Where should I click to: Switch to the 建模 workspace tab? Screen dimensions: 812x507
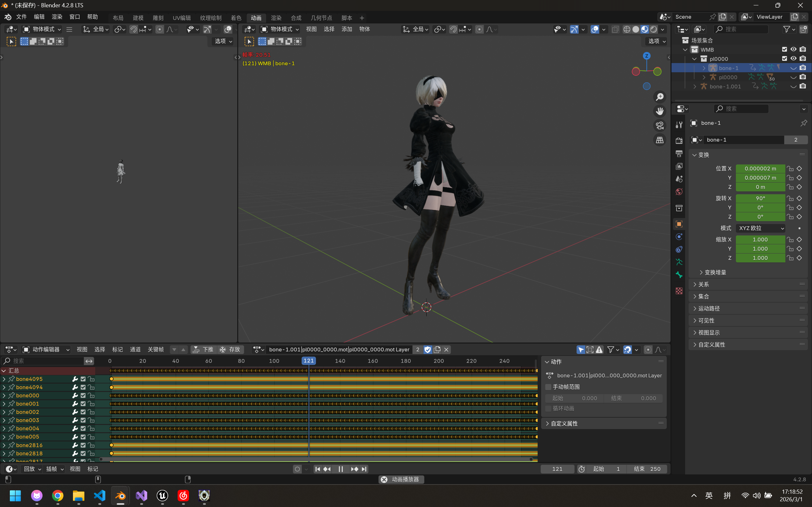pos(138,18)
